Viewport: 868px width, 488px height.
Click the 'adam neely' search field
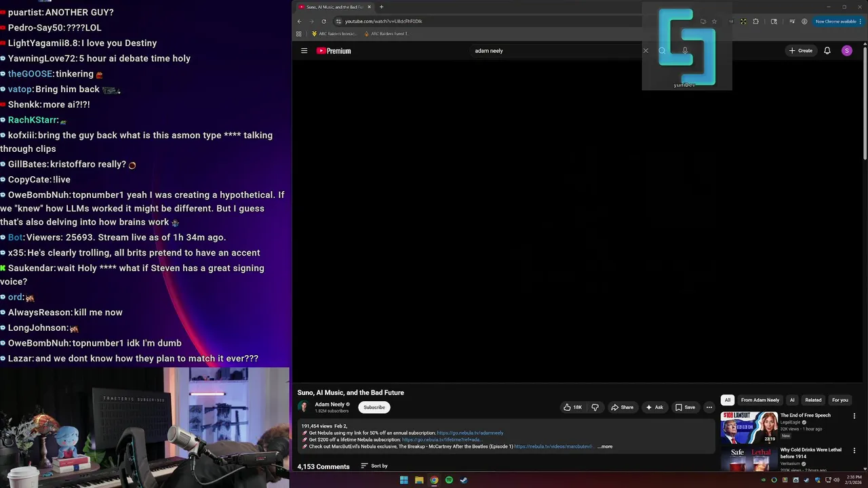[x=556, y=51]
